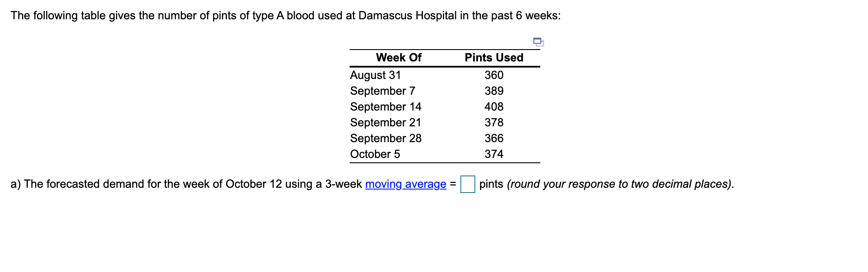Click the Week Of column header
The height and width of the screenshot is (272, 868).
pos(398,57)
